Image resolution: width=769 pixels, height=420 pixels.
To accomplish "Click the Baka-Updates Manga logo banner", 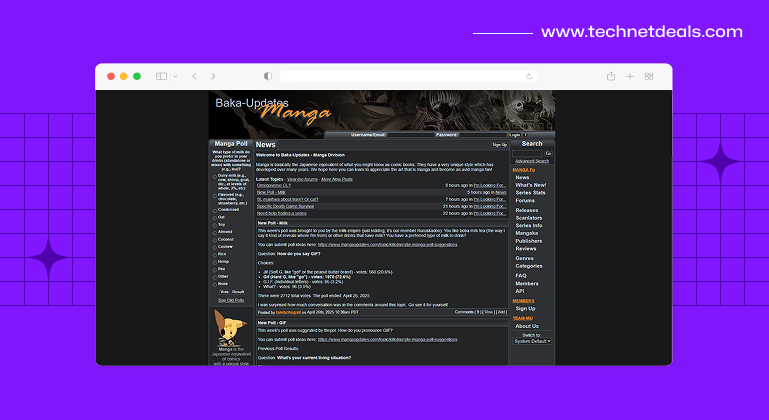I will point(272,112).
